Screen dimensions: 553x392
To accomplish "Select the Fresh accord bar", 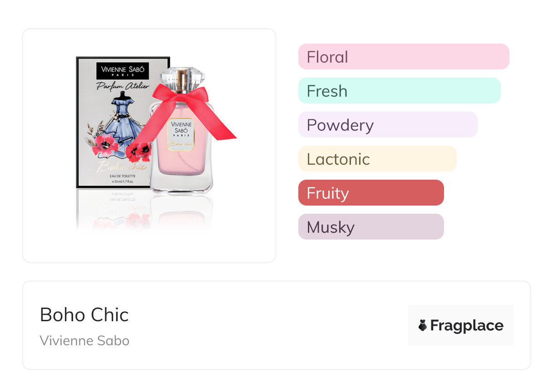I will pyautogui.click(x=399, y=91).
